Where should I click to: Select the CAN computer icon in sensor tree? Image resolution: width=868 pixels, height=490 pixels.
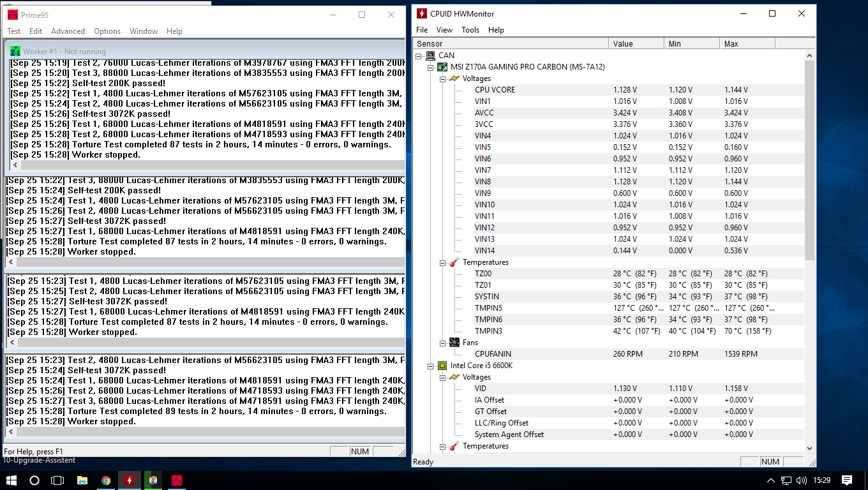430,56
